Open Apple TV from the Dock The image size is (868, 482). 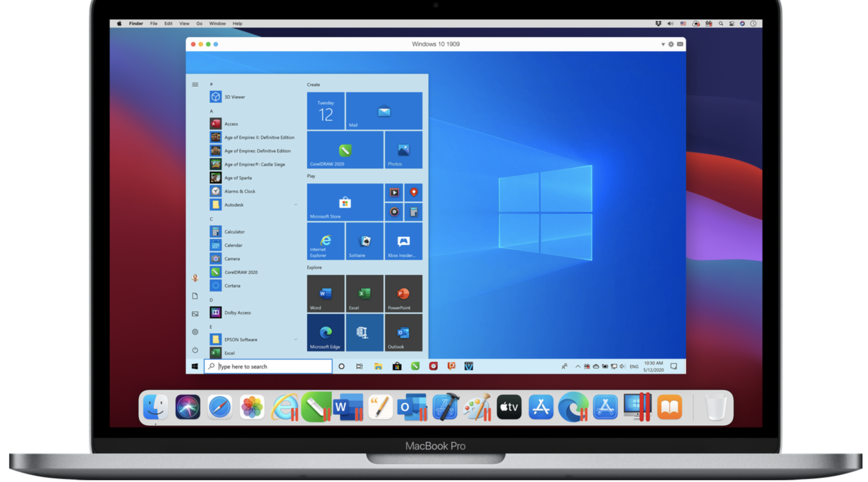(509, 407)
